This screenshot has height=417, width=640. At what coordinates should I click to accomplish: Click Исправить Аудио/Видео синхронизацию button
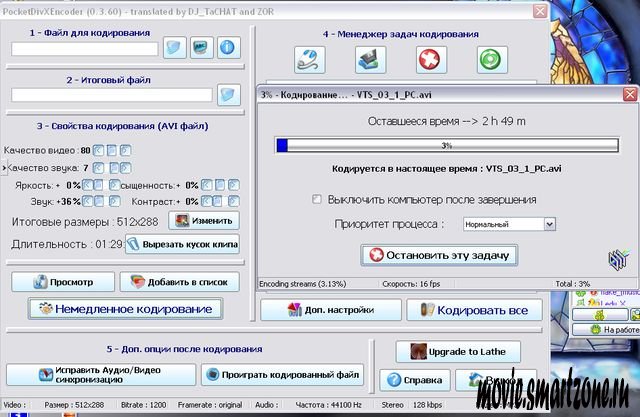[101, 375]
